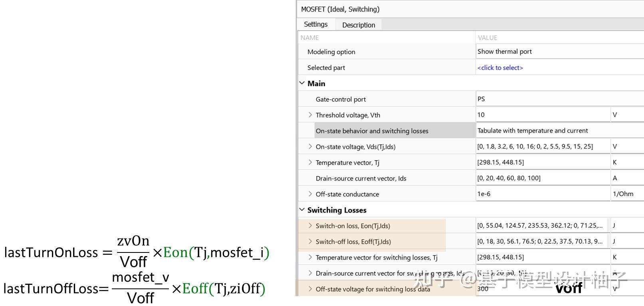Open the Gate-control port PS dropdown
This screenshot has height=306, width=644.
coord(559,99)
